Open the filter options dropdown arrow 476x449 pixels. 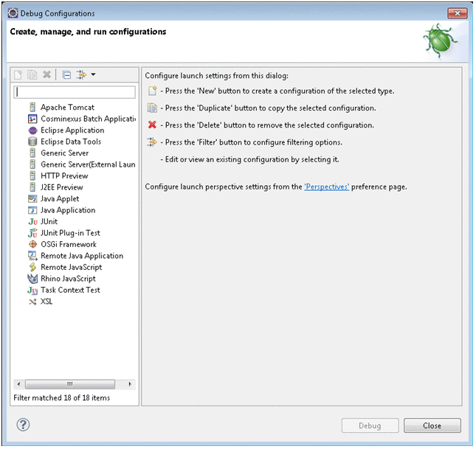(x=94, y=74)
